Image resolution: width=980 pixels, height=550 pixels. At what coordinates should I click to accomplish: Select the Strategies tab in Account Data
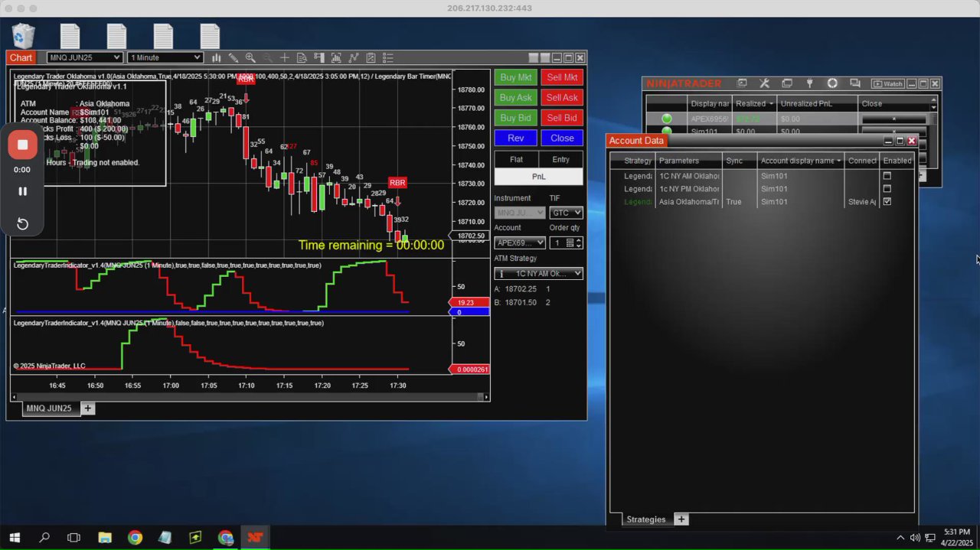(645, 519)
